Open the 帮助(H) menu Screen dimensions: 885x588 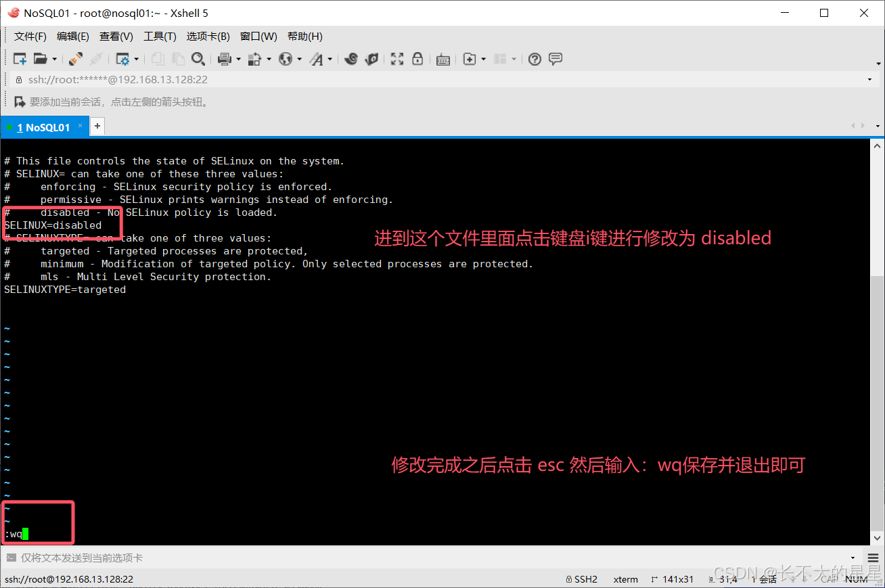(305, 37)
